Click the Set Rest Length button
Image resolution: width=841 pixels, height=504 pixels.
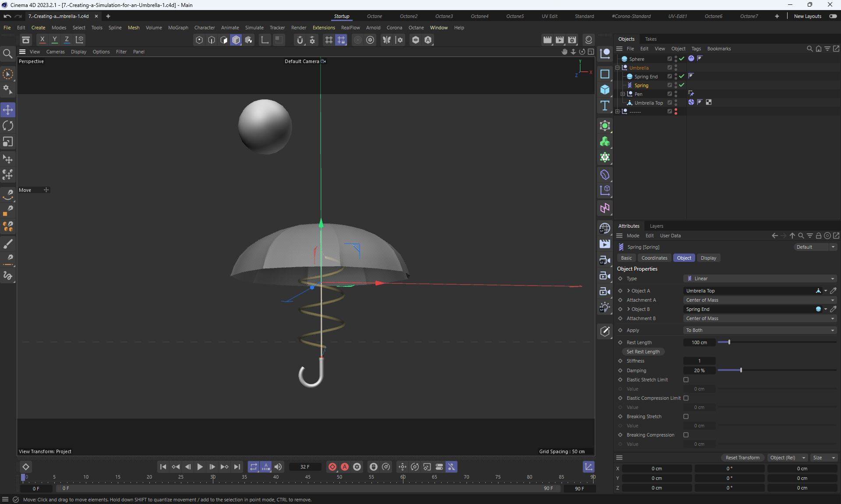tap(643, 352)
